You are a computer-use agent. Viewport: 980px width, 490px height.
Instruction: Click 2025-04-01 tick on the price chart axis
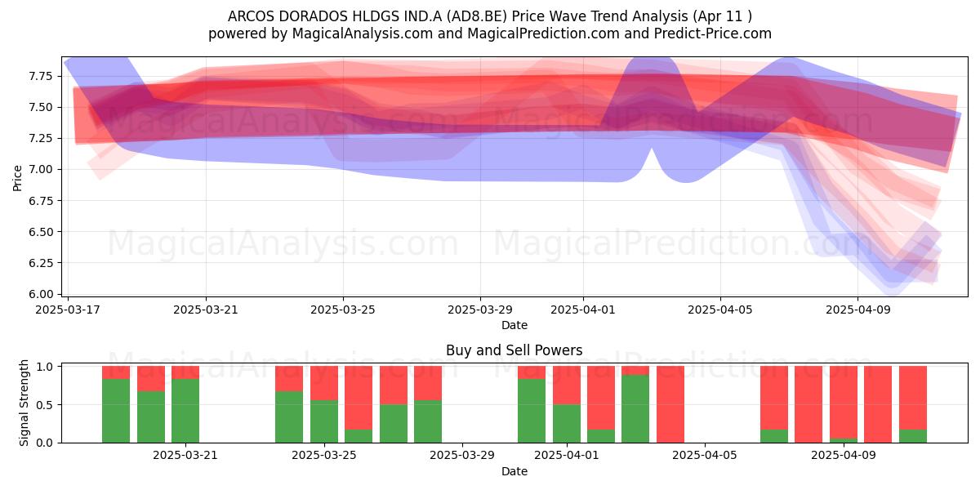point(583,310)
